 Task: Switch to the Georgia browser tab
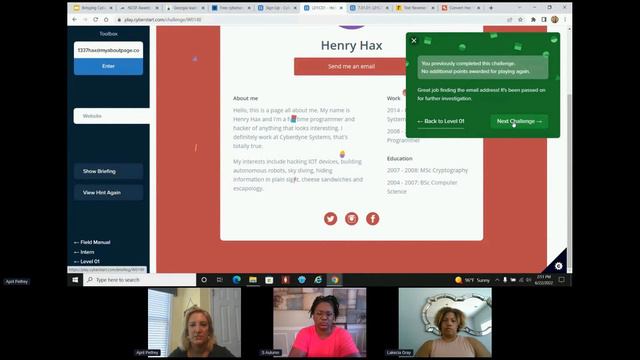coord(185,8)
